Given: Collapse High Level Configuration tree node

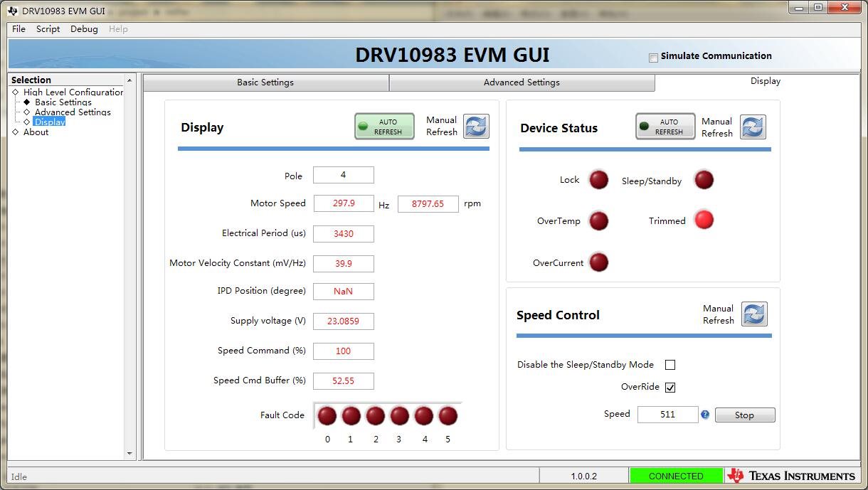Looking at the screenshot, I should 15,92.
